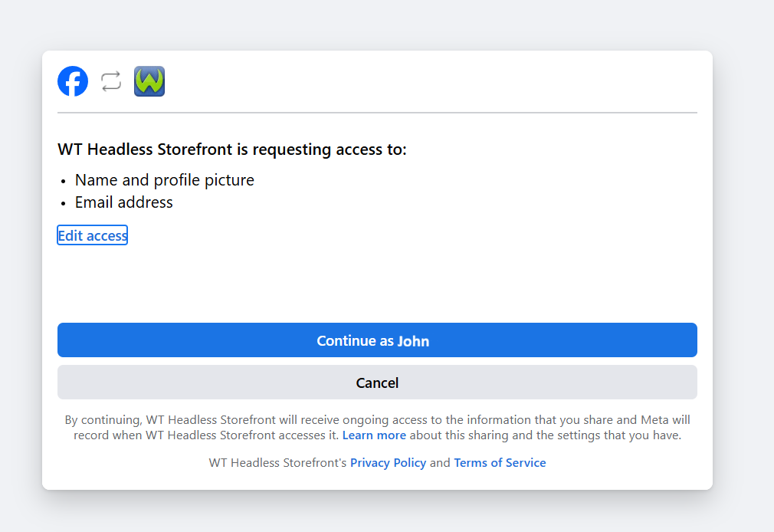This screenshot has width=774, height=532.
Task: Click the sync arrows icon between logos
Action: tap(111, 81)
